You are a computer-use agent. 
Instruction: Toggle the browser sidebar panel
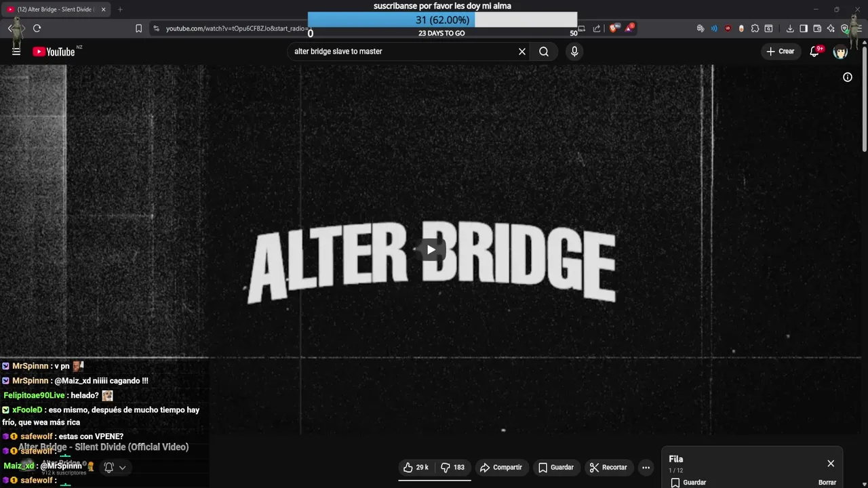click(x=804, y=28)
